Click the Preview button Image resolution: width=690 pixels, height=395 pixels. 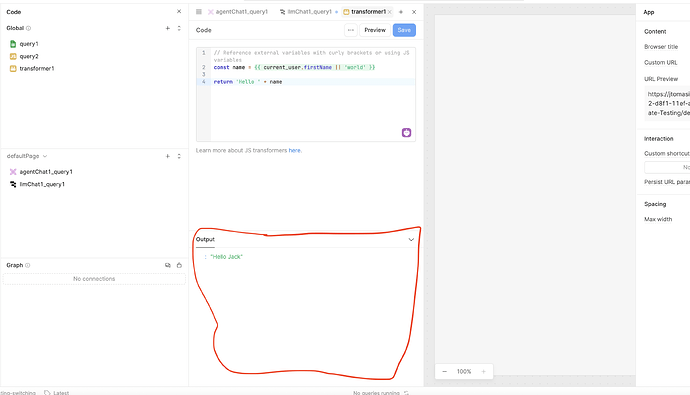tap(375, 30)
